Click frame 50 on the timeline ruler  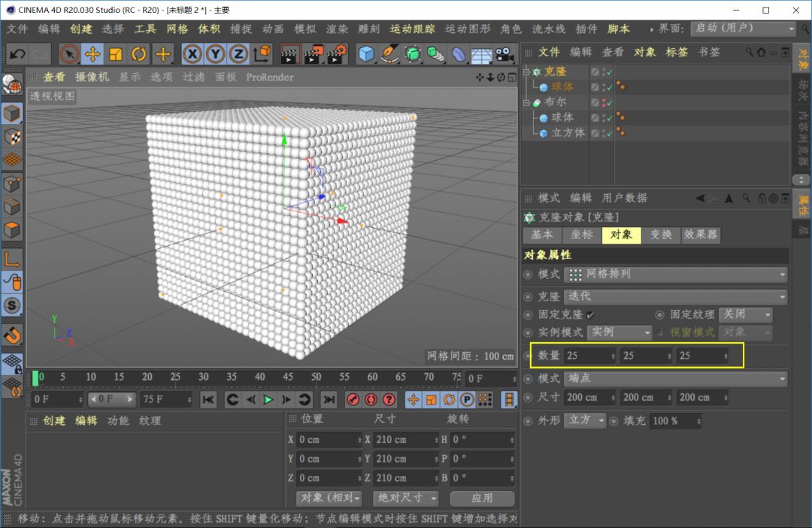(x=317, y=377)
